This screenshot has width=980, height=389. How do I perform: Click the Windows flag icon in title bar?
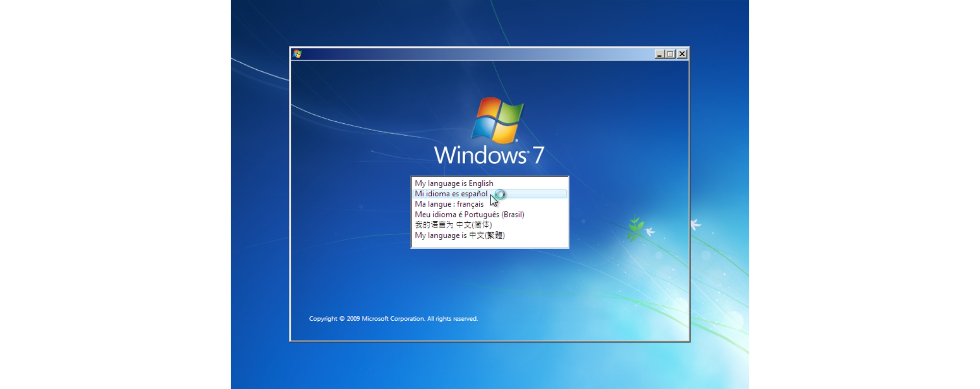[x=298, y=54]
